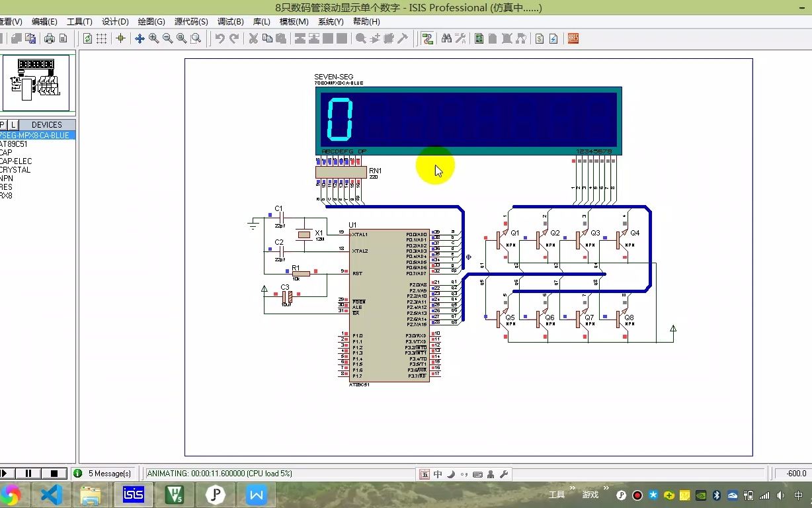Viewport: 812px width, 508px height.
Task: Open the 调试(B) debug menu
Action: 230,21
